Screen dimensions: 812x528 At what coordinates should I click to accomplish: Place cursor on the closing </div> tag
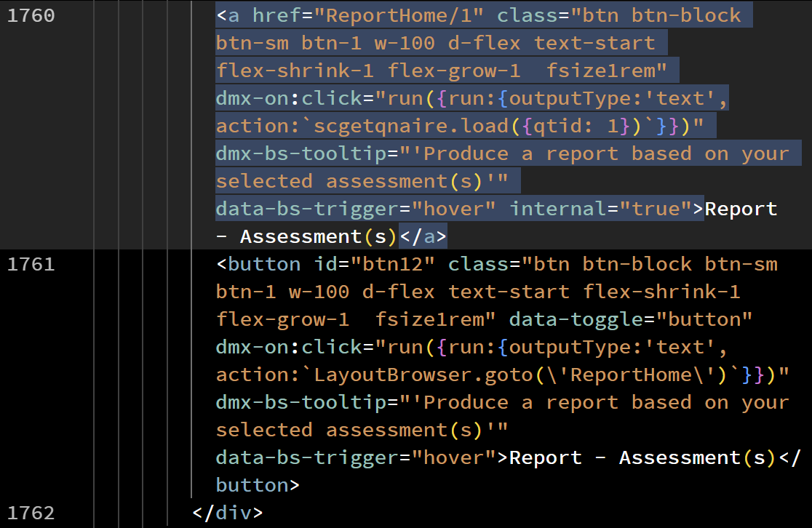227,513
